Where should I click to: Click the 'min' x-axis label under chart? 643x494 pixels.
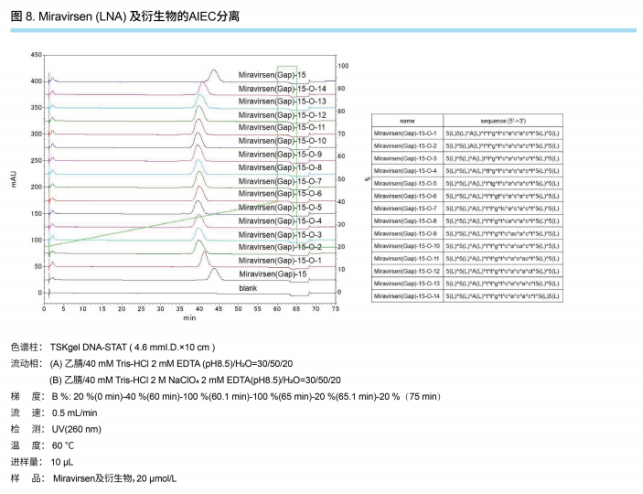click(x=189, y=318)
